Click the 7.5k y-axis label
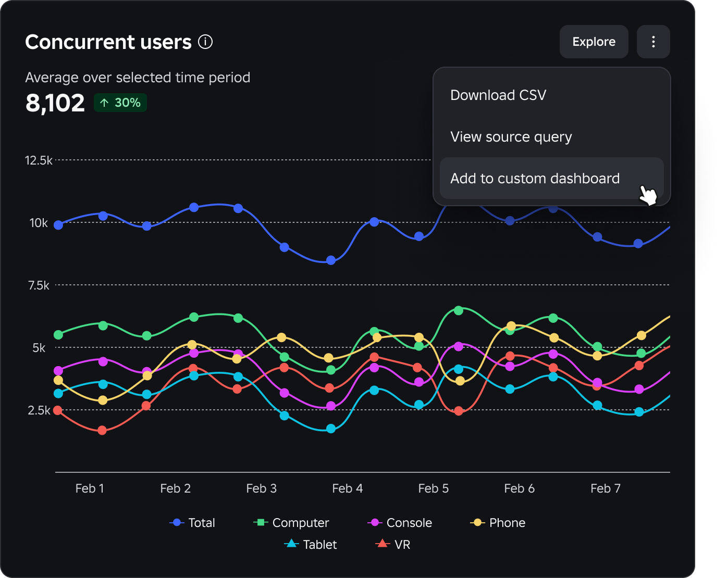 [39, 285]
